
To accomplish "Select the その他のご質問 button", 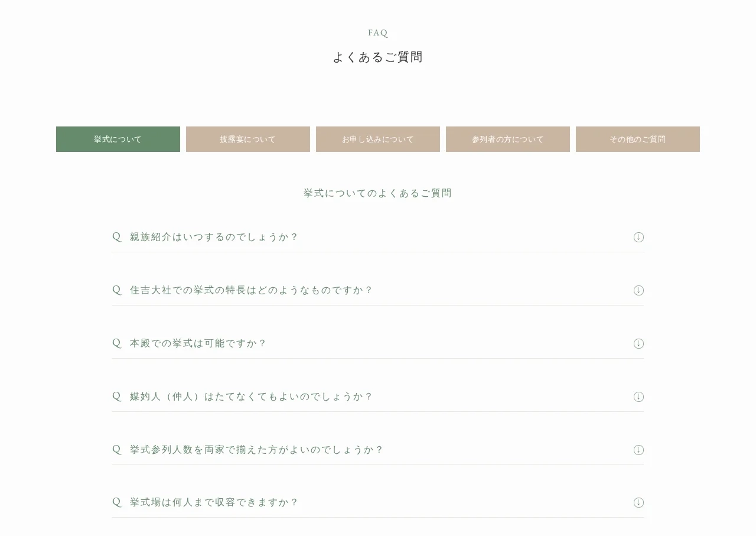I will coord(638,139).
